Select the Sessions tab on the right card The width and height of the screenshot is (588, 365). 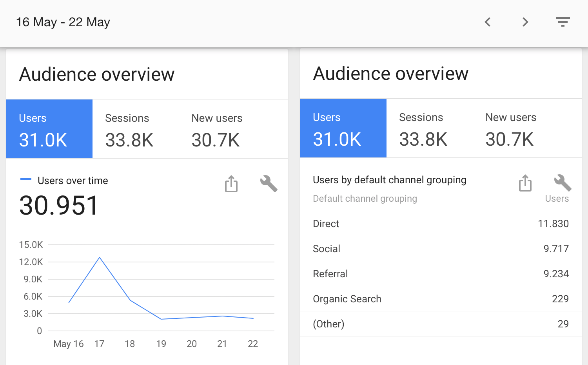pos(421,128)
